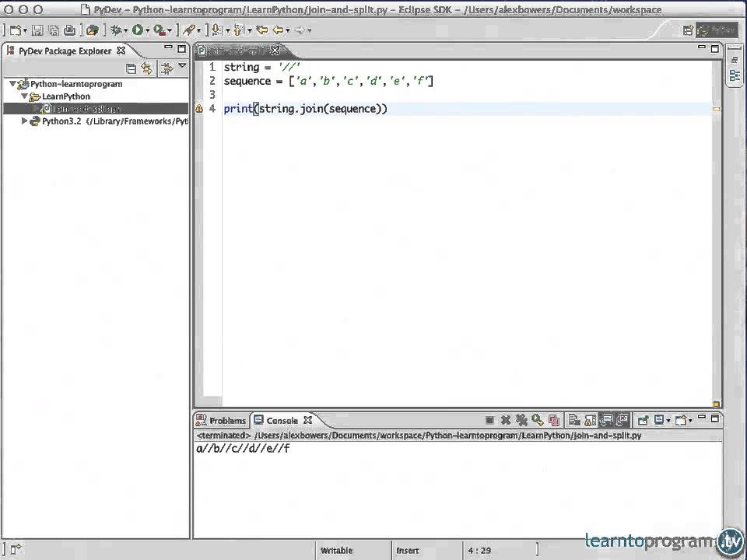The image size is (747, 560).
Task: Click the Print toolbar icon
Action: click(69, 30)
